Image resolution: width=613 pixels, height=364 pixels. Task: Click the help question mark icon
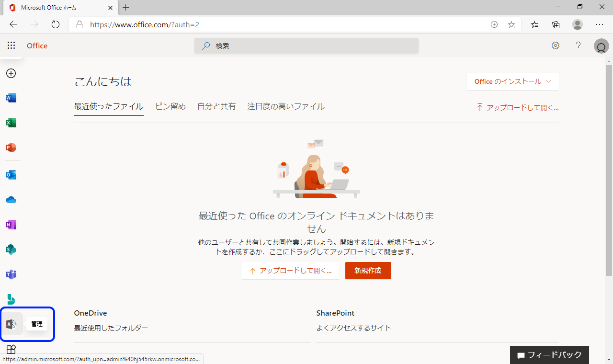point(579,45)
